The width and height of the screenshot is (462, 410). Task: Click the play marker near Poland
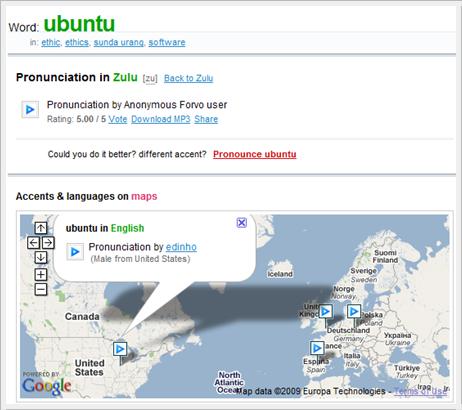(x=354, y=312)
